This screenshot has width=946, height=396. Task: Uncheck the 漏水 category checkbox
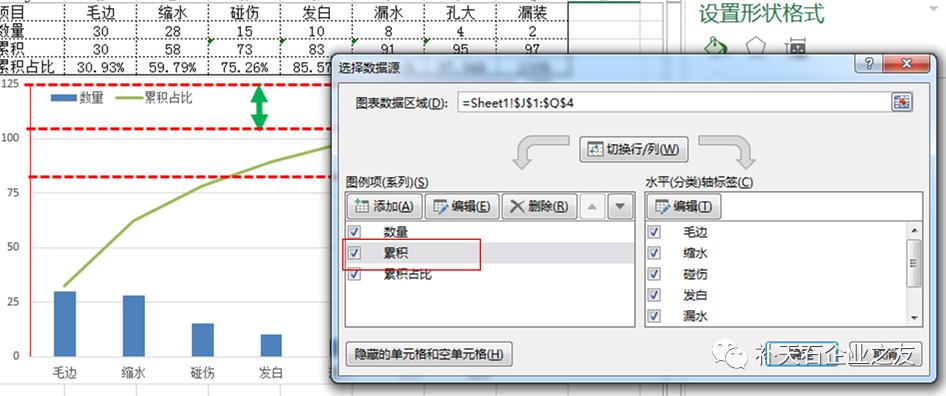pos(655,316)
